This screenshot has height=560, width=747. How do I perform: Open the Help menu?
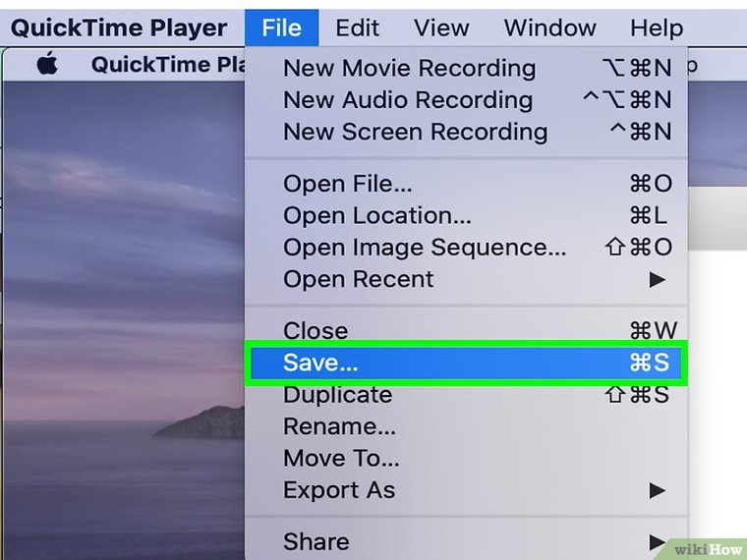656,28
